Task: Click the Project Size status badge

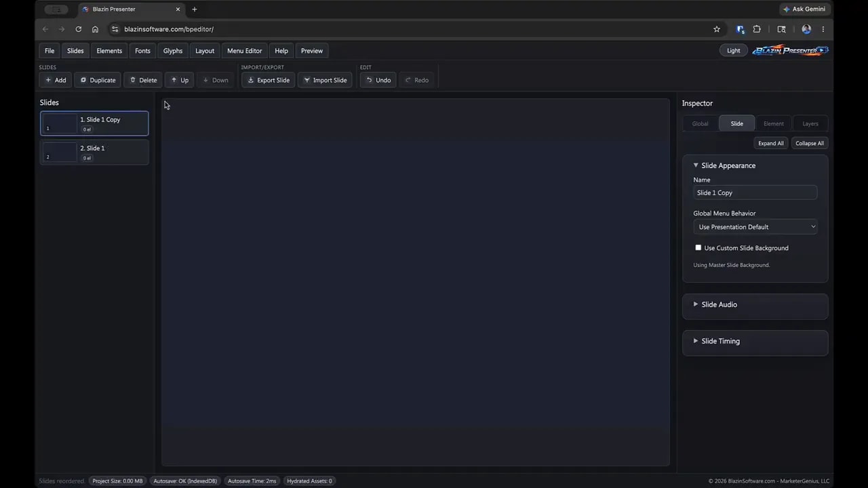Action: pos(117,481)
